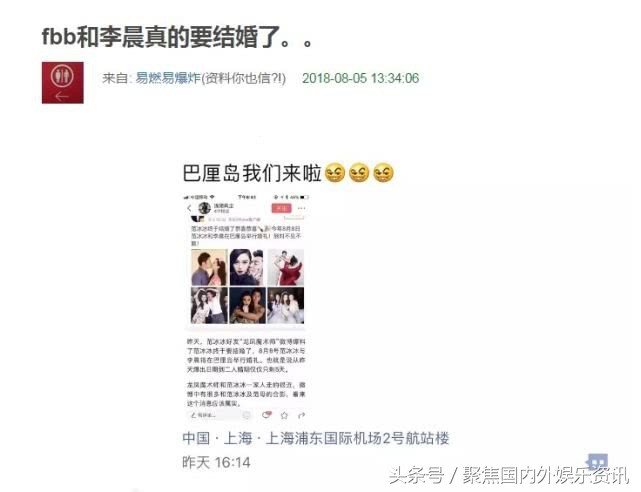Open the embedded phone screenshot image
The height and width of the screenshot is (492, 641).
click(x=247, y=307)
